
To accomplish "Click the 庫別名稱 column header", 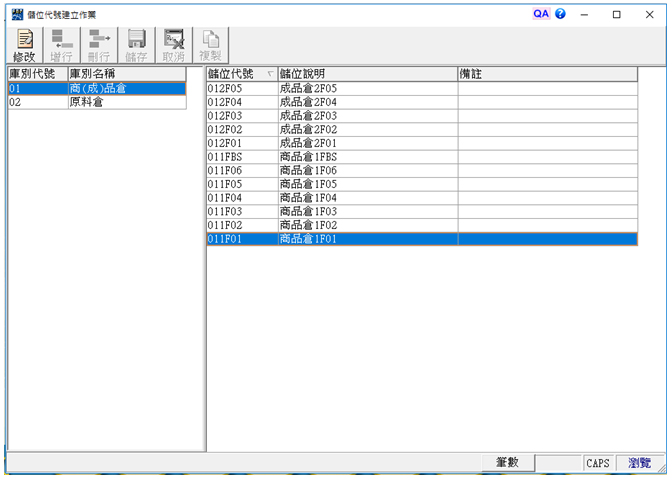I will click(x=126, y=75).
